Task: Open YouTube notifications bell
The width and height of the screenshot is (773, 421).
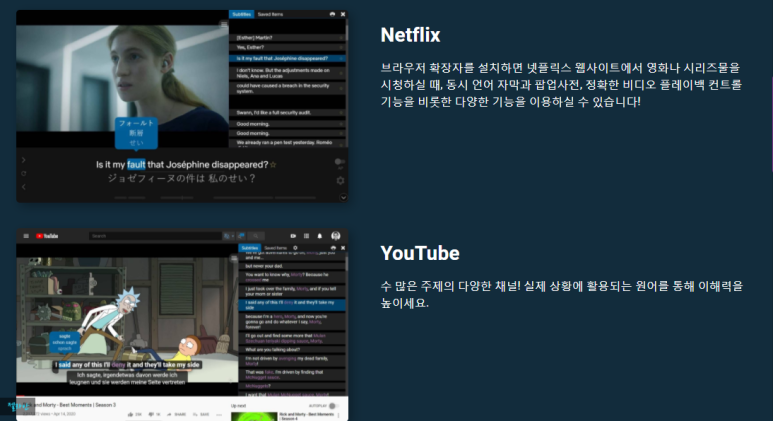Action: (x=319, y=236)
